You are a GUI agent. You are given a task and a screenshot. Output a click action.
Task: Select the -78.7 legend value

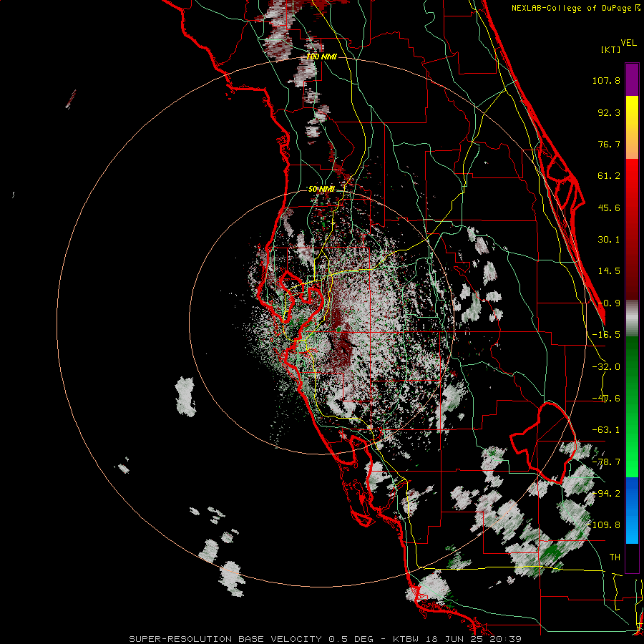coord(606,462)
